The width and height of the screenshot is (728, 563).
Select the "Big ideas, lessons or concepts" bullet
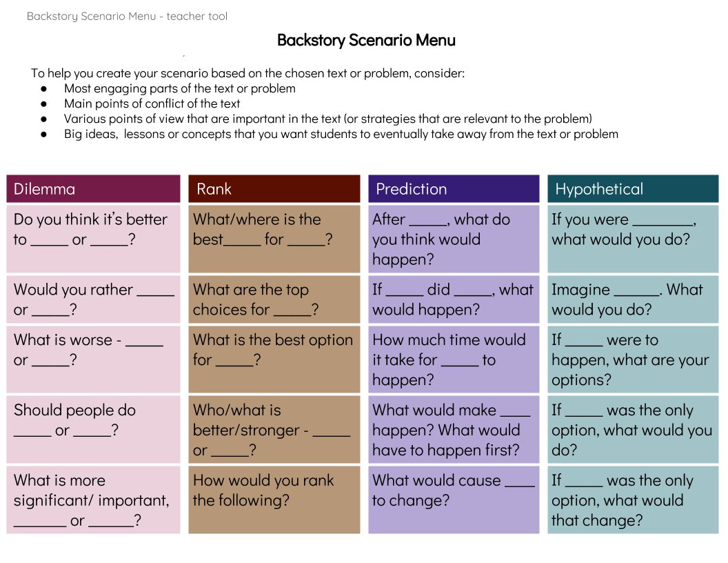341,134
